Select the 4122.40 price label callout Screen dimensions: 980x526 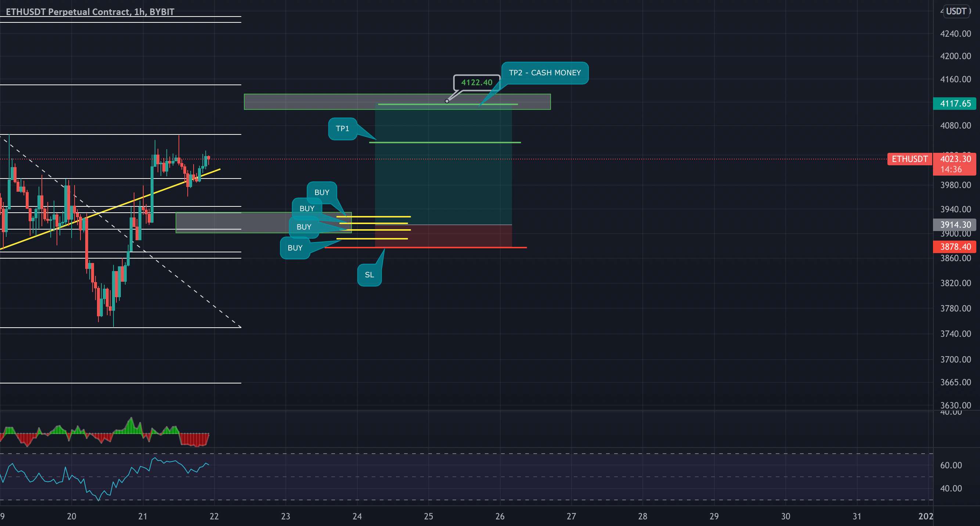pyautogui.click(x=477, y=83)
